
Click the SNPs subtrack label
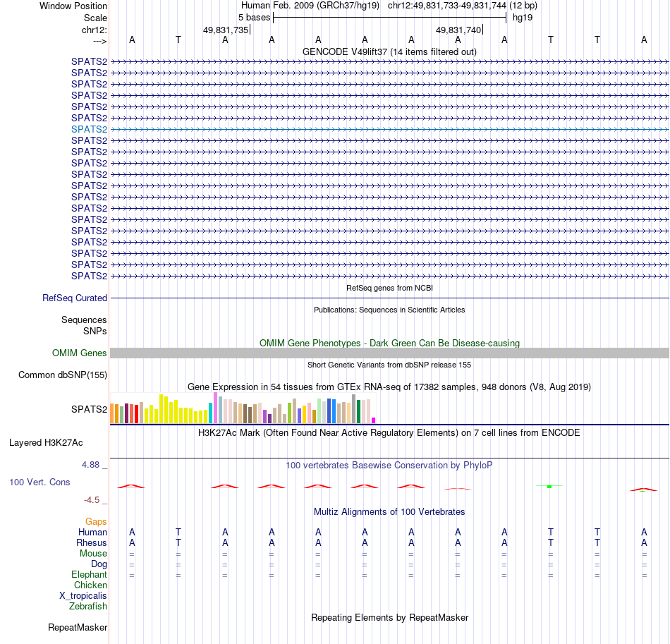pyautogui.click(x=95, y=331)
